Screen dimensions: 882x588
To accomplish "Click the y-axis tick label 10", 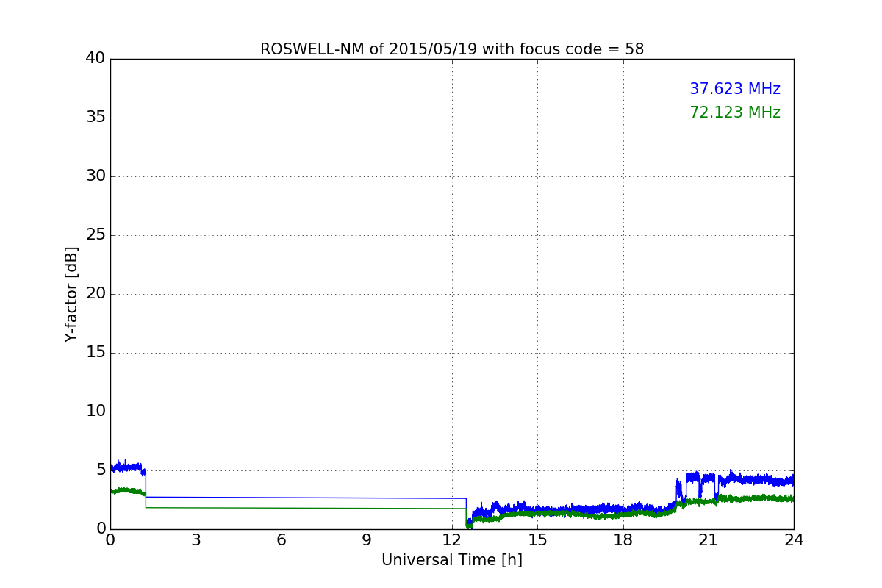I will pyautogui.click(x=96, y=412).
